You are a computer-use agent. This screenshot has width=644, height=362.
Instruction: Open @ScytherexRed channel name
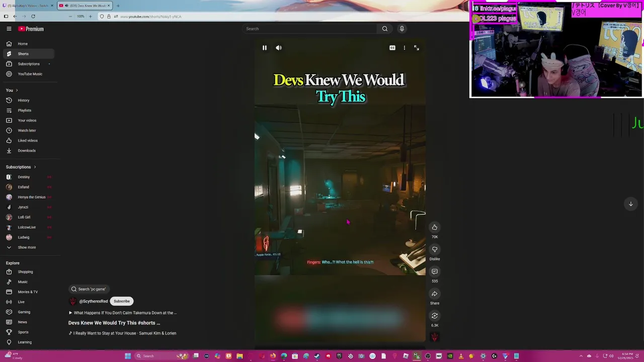click(x=94, y=301)
